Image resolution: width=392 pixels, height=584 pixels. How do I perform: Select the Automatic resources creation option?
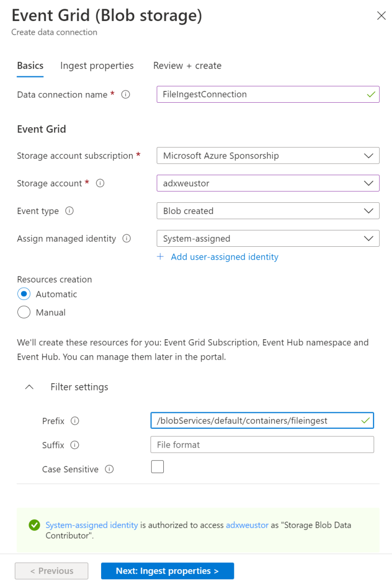click(23, 294)
